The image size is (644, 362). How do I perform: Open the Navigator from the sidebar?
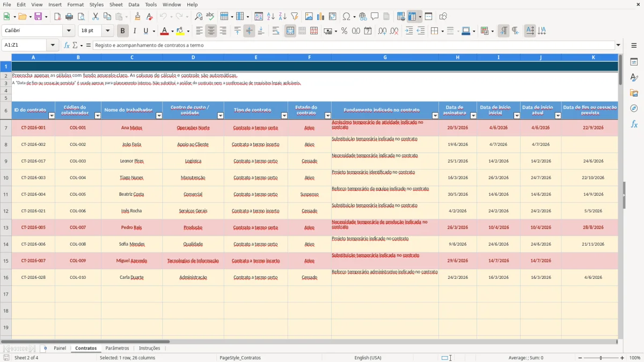pyautogui.click(x=634, y=108)
